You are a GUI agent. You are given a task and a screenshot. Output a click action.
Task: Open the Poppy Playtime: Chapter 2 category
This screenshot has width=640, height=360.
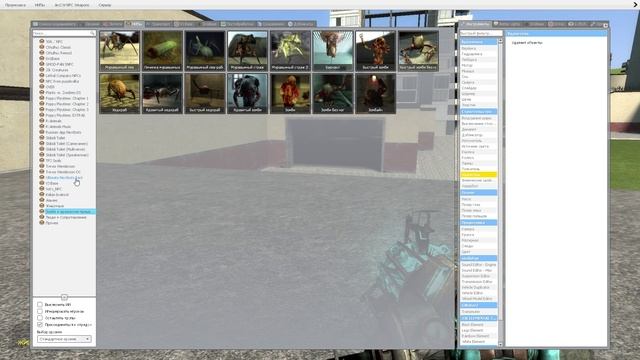coord(67,104)
